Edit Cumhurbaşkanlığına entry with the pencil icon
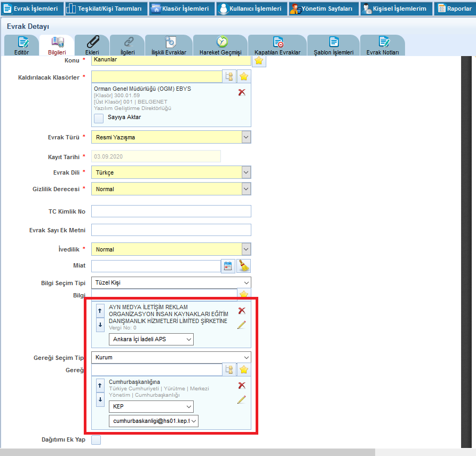The image size is (476, 456). coord(242,399)
